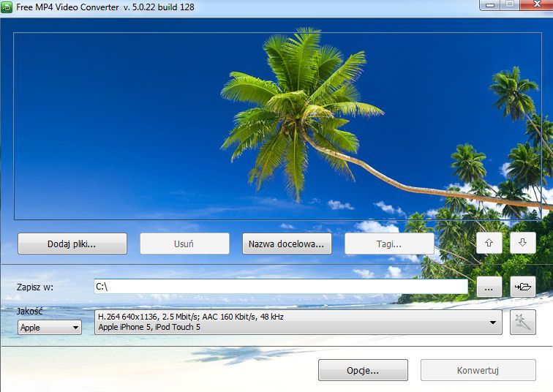Maximize the converter window

point(509,5)
